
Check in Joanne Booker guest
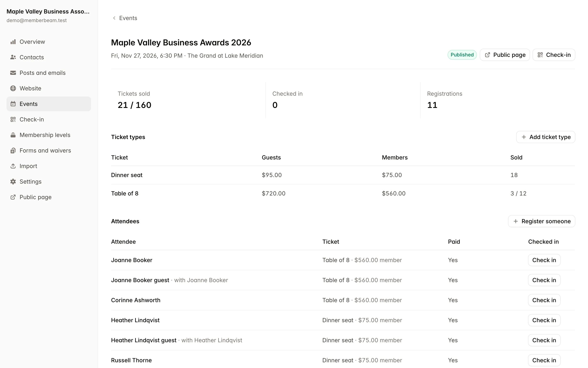[x=544, y=280]
